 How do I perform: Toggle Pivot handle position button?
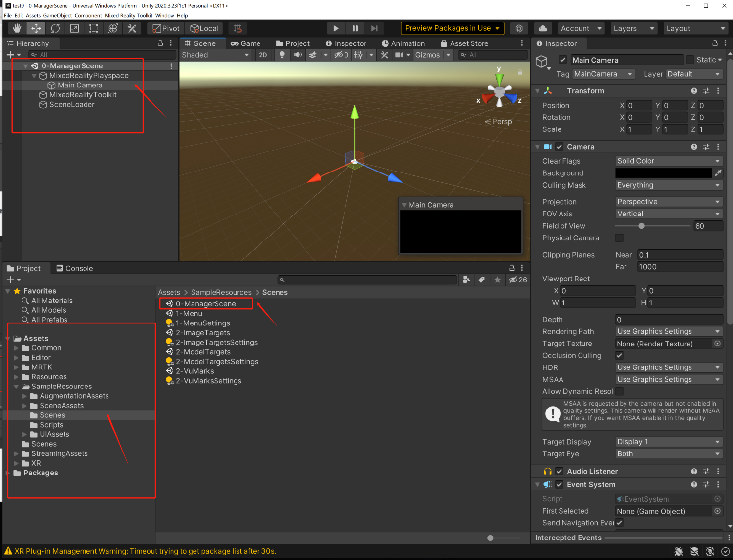pos(166,28)
